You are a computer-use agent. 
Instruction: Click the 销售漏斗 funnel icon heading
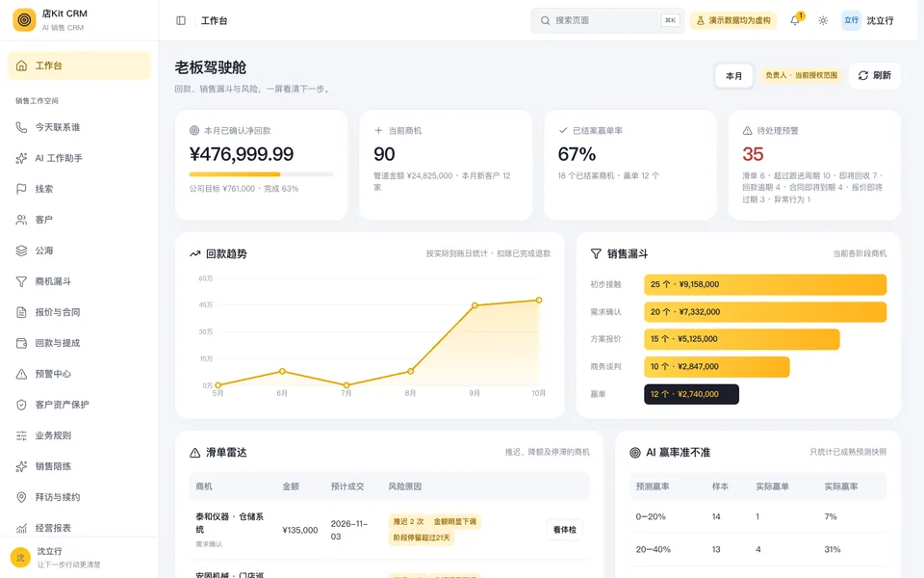tap(596, 253)
